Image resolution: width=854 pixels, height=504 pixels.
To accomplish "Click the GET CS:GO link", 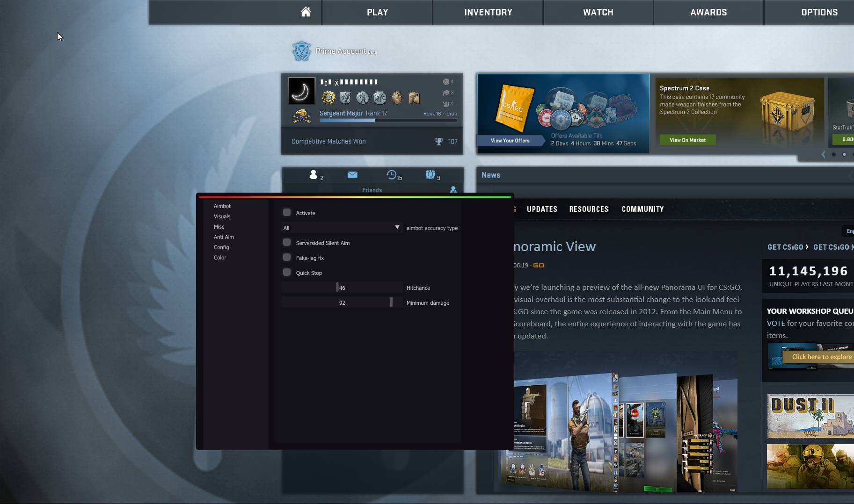I will [x=785, y=247].
